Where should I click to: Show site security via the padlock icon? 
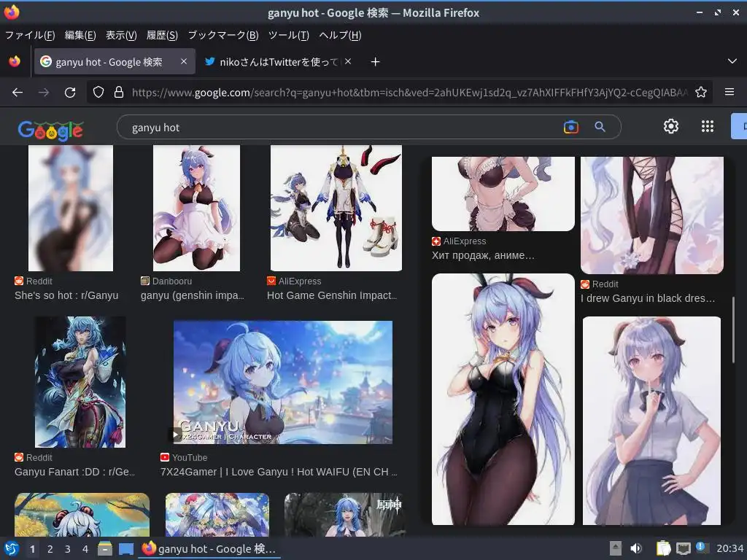tap(119, 93)
